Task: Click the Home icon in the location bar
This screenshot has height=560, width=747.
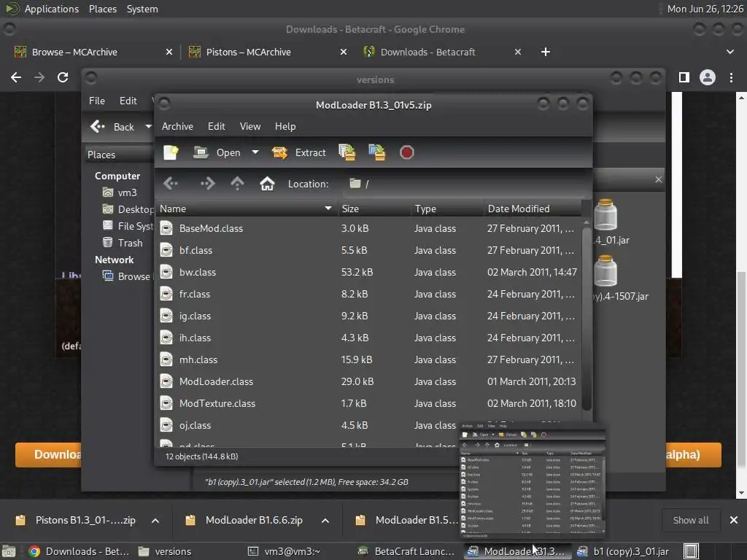Action: tap(267, 183)
